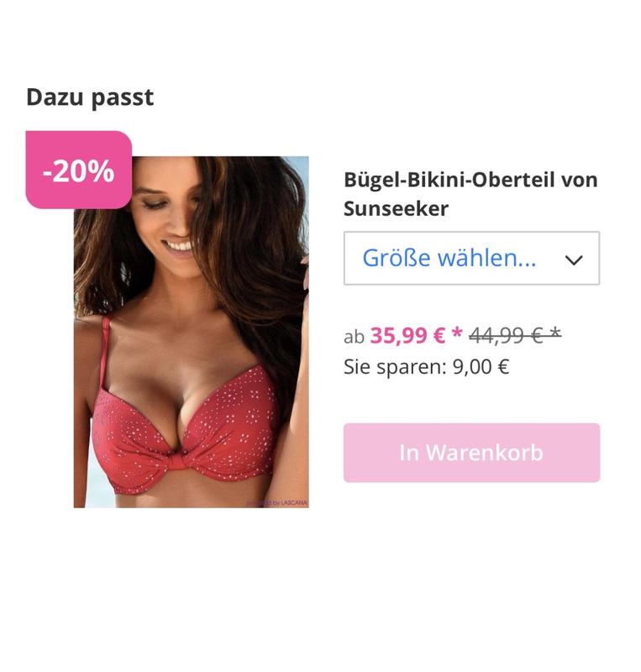Open the Größe wählen size dropdown

pyautogui.click(x=471, y=258)
